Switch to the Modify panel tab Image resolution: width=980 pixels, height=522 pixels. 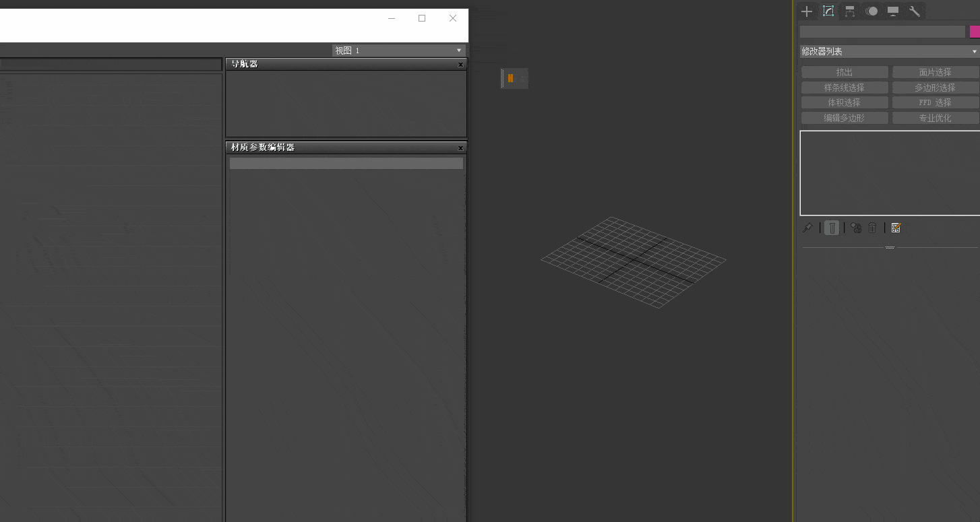pyautogui.click(x=828, y=11)
